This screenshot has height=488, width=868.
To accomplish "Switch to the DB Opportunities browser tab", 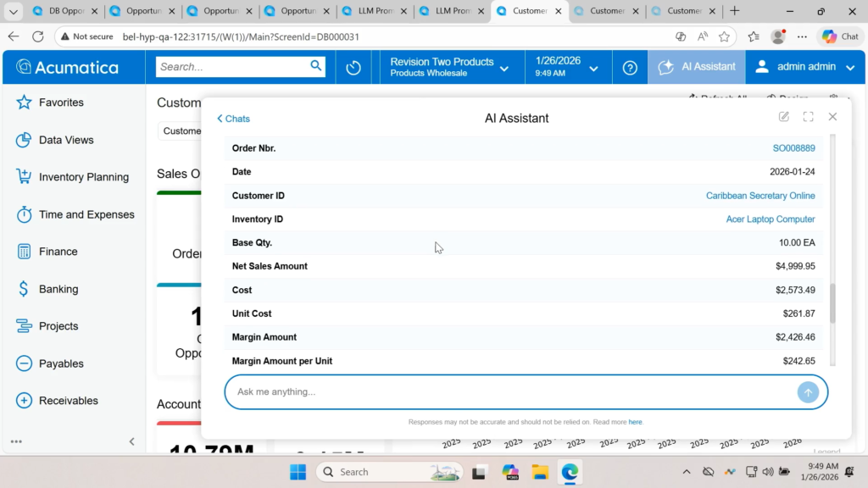I will coord(61,12).
